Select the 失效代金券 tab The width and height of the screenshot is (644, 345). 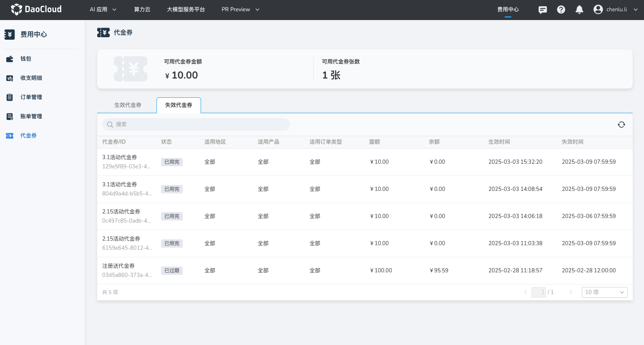point(179,105)
